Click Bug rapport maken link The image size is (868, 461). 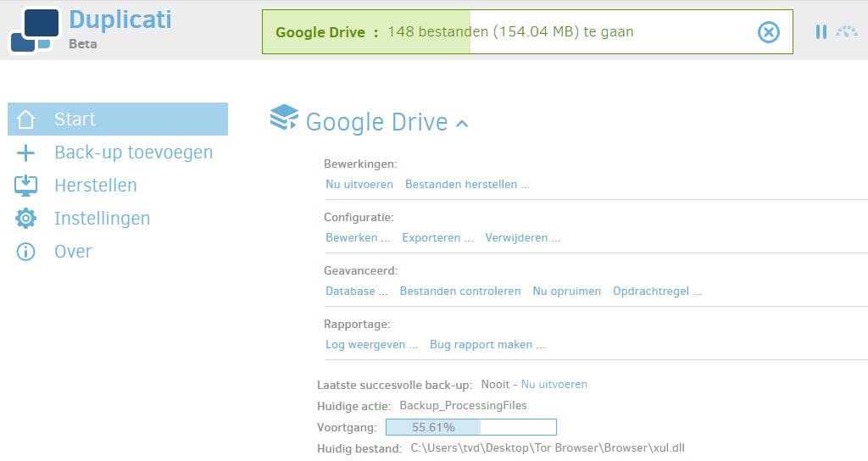(487, 345)
